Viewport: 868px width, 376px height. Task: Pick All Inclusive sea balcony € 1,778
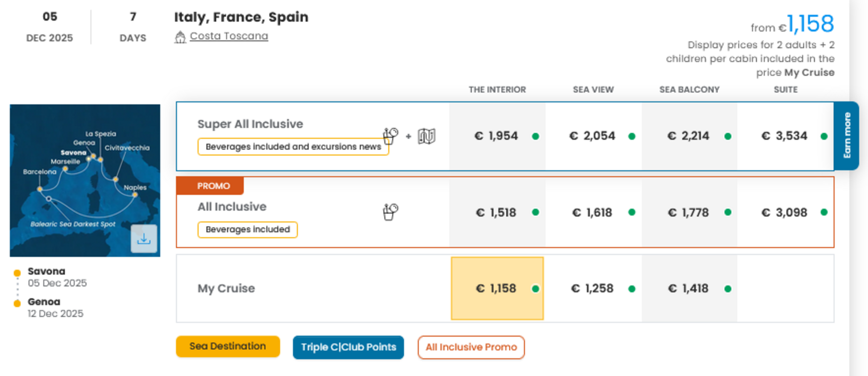coord(688,212)
